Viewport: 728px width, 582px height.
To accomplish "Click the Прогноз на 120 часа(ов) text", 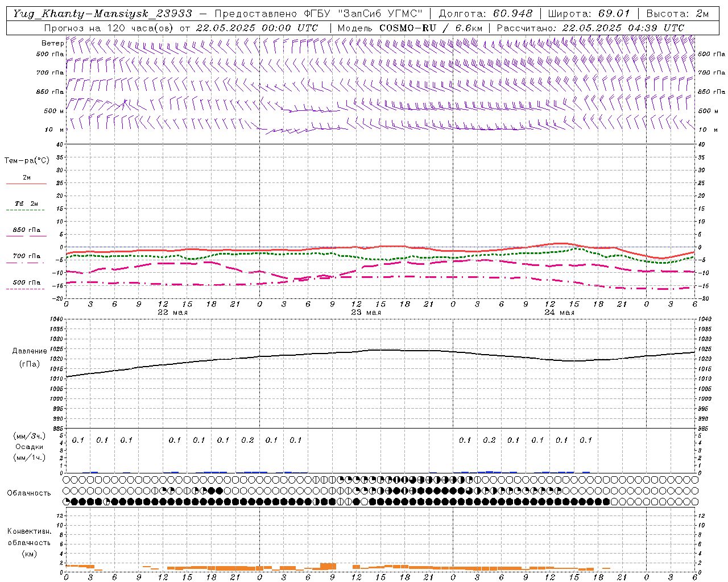I will [x=110, y=27].
